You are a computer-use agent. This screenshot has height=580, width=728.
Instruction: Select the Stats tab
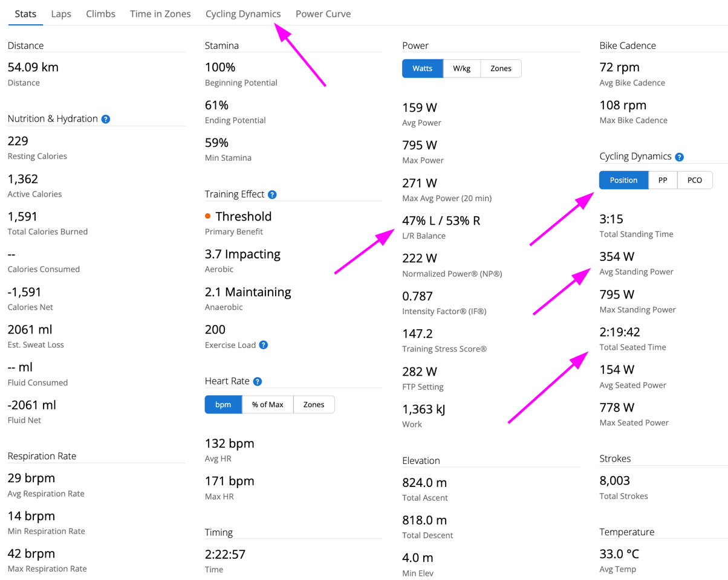25,14
